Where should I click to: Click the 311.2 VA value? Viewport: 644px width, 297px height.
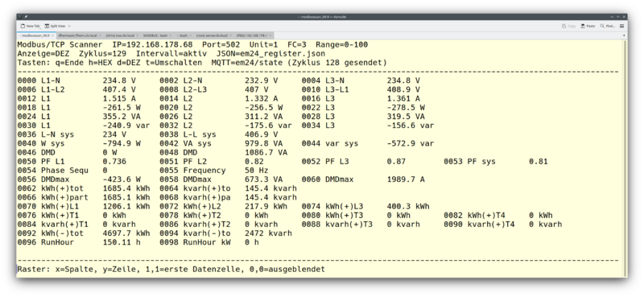264,117
